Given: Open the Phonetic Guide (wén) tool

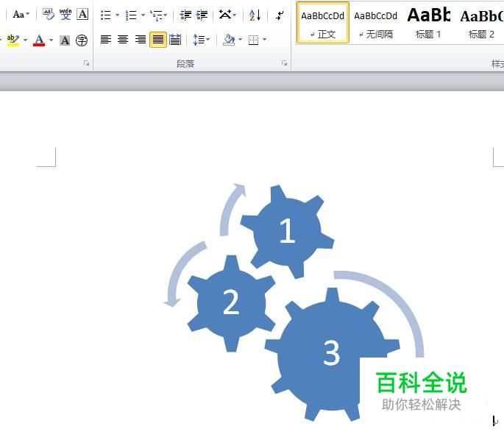Looking at the screenshot, I should click(x=65, y=14).
